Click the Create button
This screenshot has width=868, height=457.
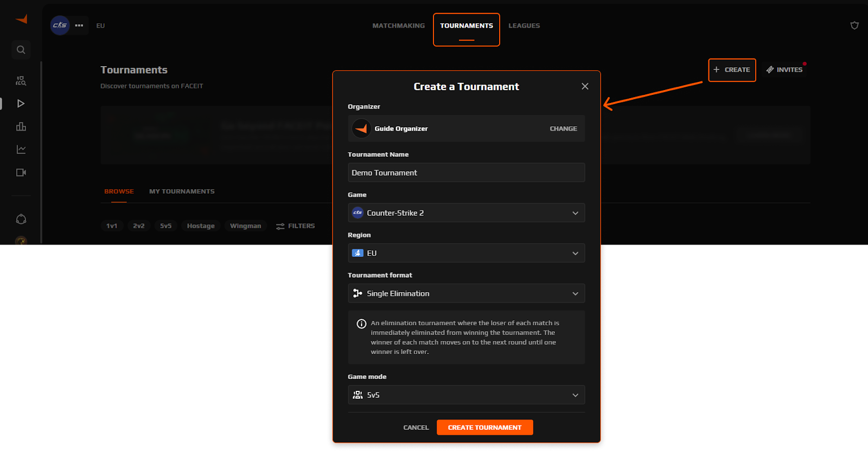[x=732, y=70]
